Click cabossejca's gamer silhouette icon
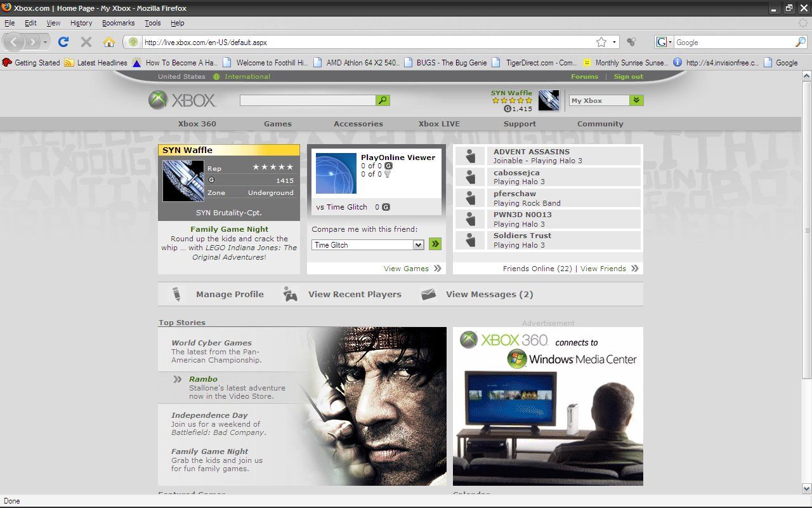Viewport: 812px width, 508px height. tap(470, 177)
